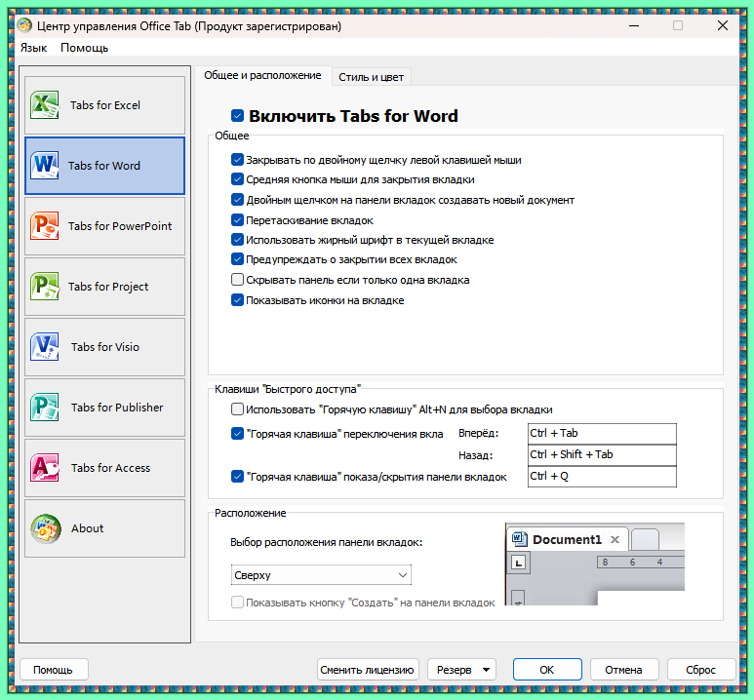Toggle show/hide tab bar hotkey checkbox

(x=237, y=477)
